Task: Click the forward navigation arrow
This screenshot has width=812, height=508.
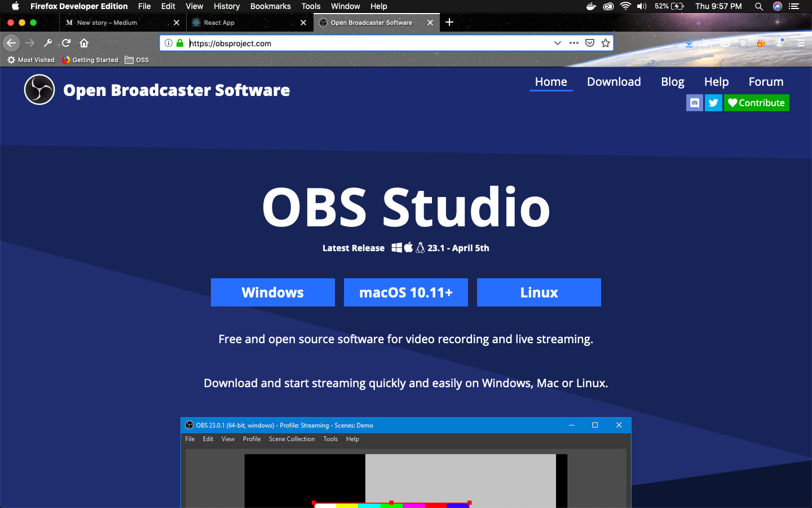Action: pos(30,43)
